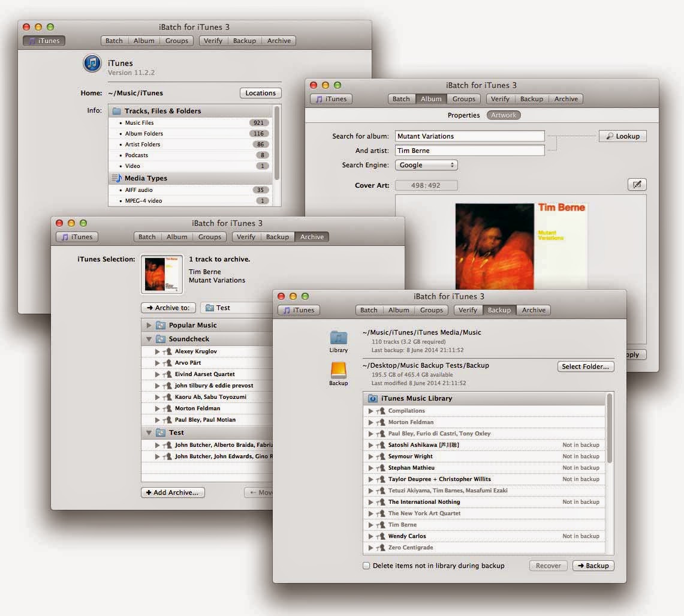Screen dimensions: 684x616
Task: Open Batch tab in iTunes info window
Action: click(114, 41)
